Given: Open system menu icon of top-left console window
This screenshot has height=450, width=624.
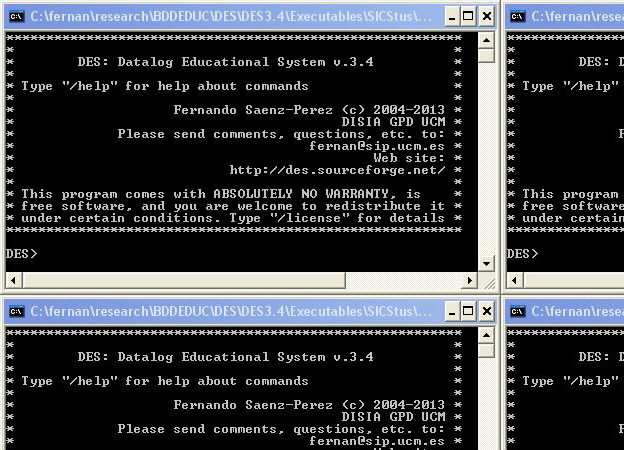Looking at the screenshot, I should (x=17, y=16).
